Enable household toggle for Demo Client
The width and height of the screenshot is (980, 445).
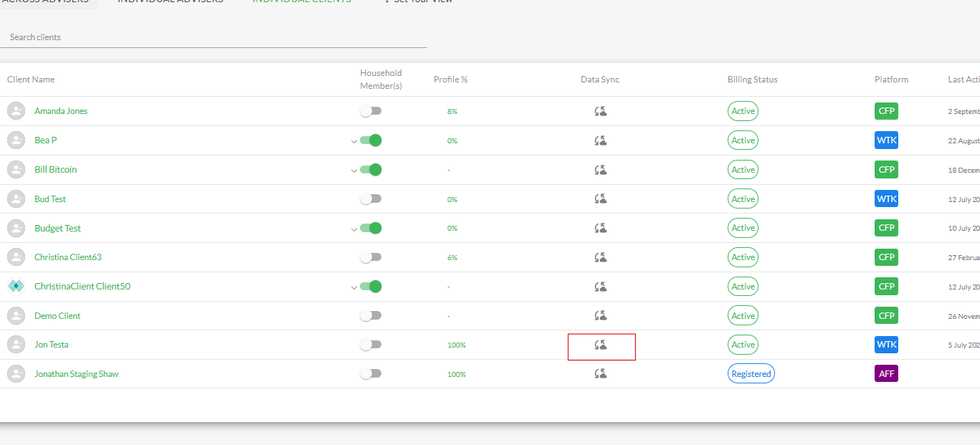(x=371, y=315)
